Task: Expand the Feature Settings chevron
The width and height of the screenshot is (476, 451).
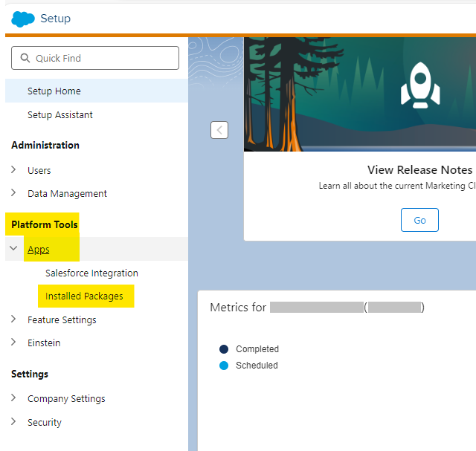Action: [x=14, y=319]
